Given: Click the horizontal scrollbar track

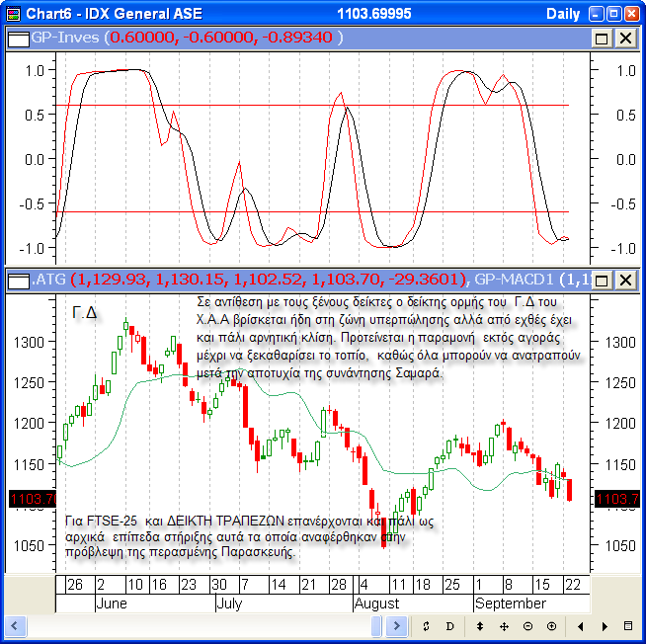Looking at the screenshot, I should click(x=198, y=626).
